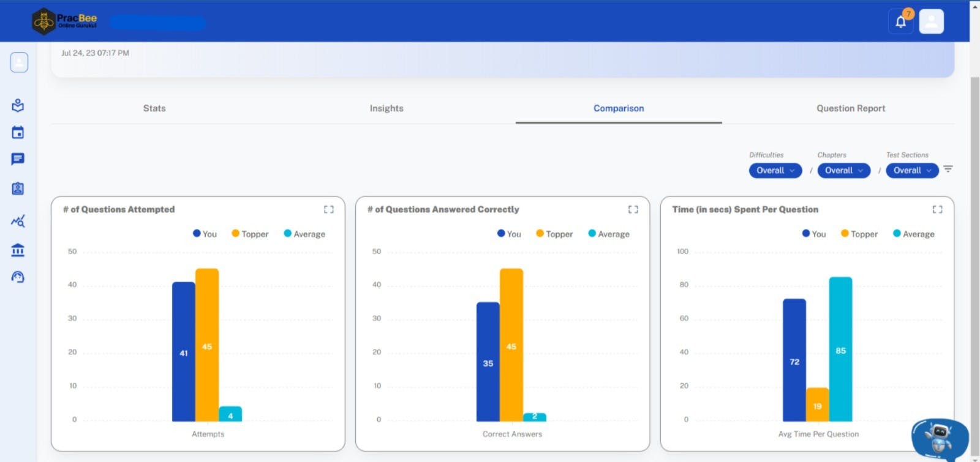Viewport: 980px width, 462px height.
Task: Click the 'Jul 24, 23 07:17 PM' timestamp
Action: pyautogui.click(x=95, y=53)
